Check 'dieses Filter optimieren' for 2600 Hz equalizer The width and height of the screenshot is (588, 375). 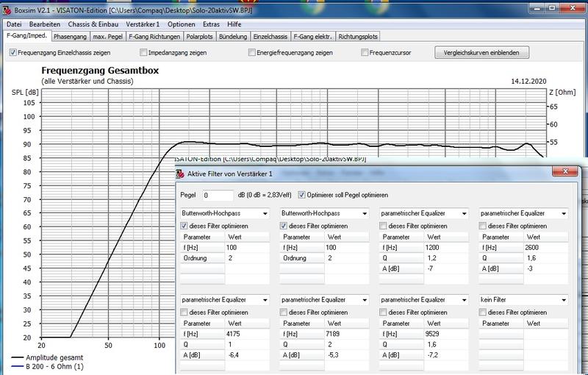(483, 226)
